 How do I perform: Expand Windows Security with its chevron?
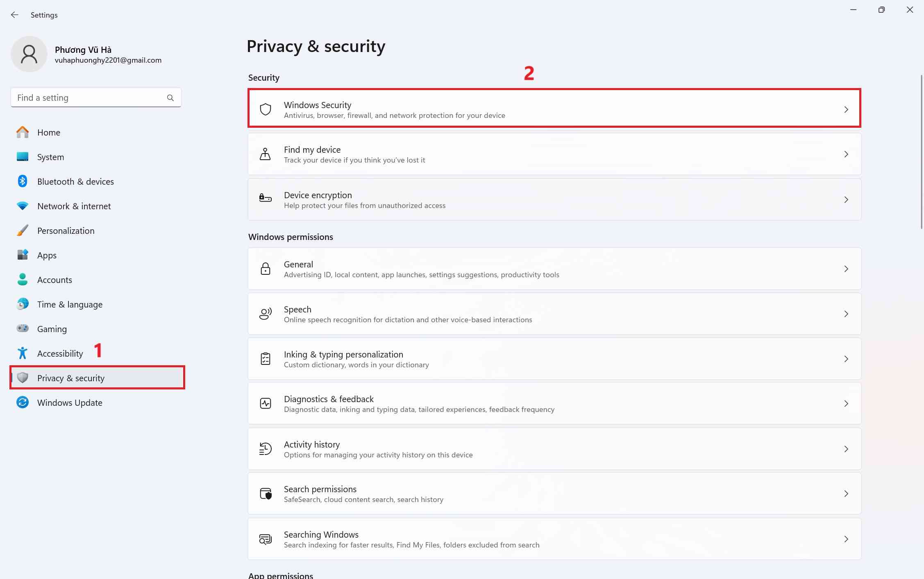[x=846, y=109]
